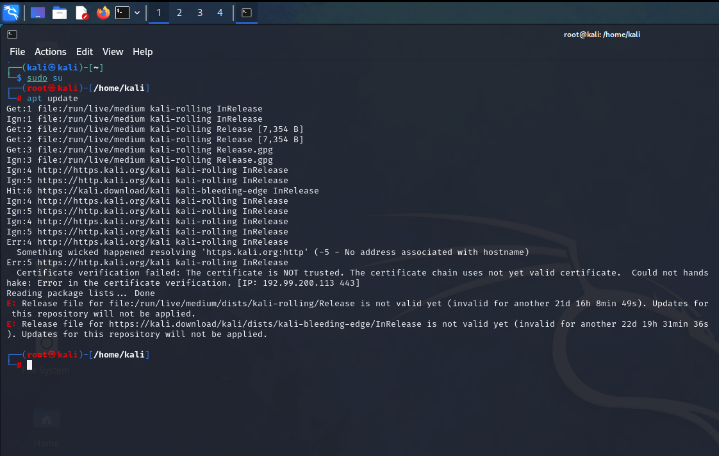Switch to workspace 4
The height and width of the screenshot is (456, 719).
coord(220,13)
